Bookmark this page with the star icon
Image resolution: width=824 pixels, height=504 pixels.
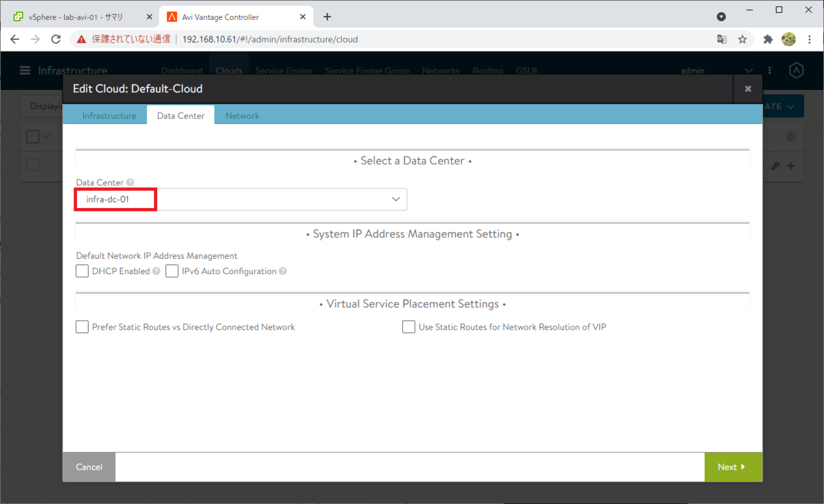(x=742, y=39)
